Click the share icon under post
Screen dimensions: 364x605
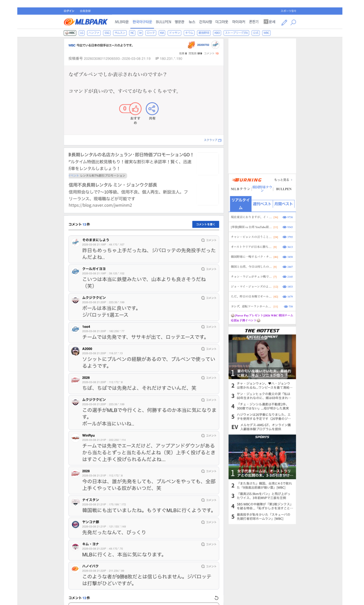tap(152, 109)
